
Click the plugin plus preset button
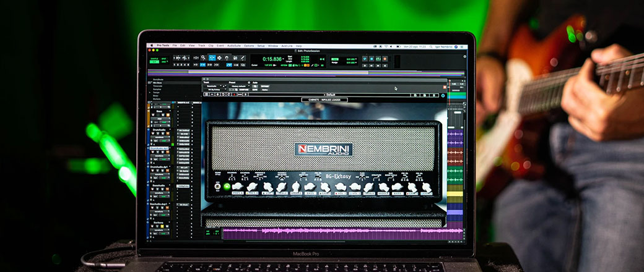click(x=218, y=95)
